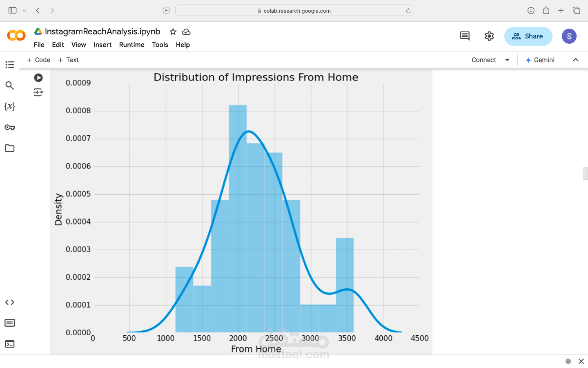Viewport: 588px width, 368px height.
Task: Open the Edit menu
Action: pyautogui.click(x=58, y=45)
